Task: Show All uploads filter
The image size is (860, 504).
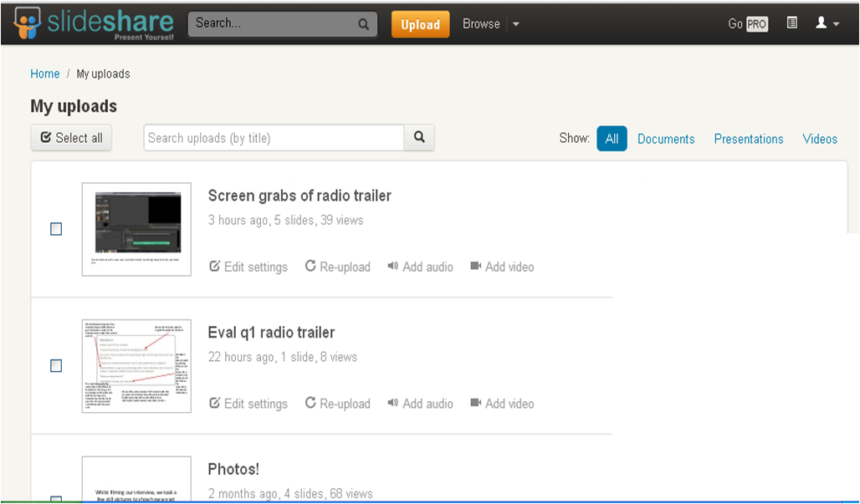Action: tap(612, 139)
